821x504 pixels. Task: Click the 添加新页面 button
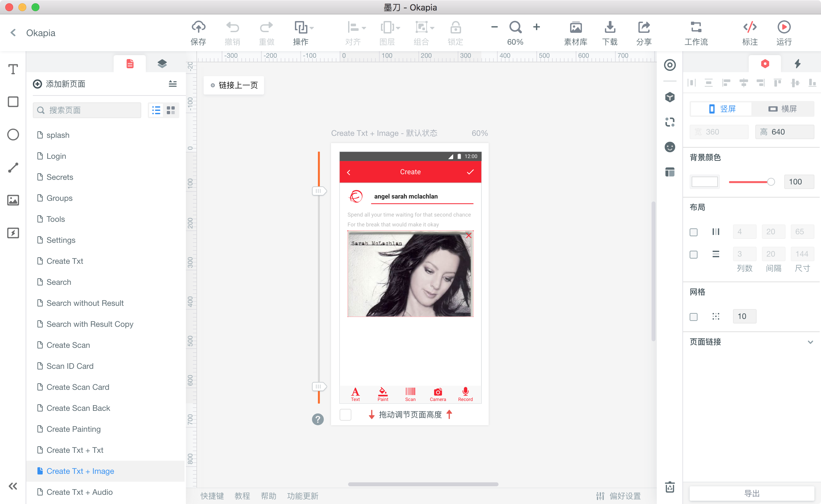tap(59, 84)
